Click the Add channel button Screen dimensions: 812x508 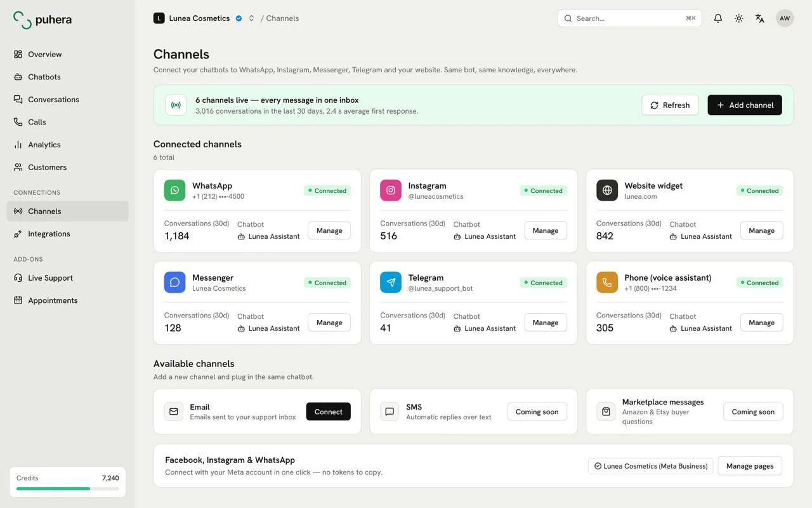pos(745,105)
